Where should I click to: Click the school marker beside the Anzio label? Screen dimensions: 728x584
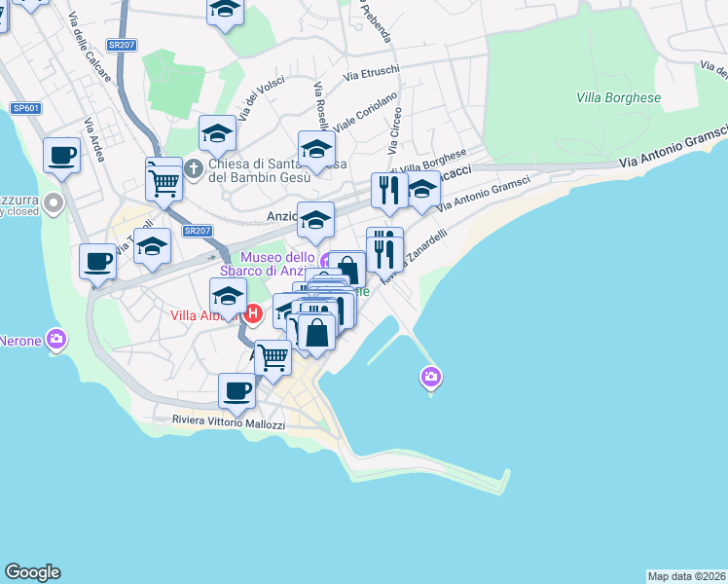[315, 222]
